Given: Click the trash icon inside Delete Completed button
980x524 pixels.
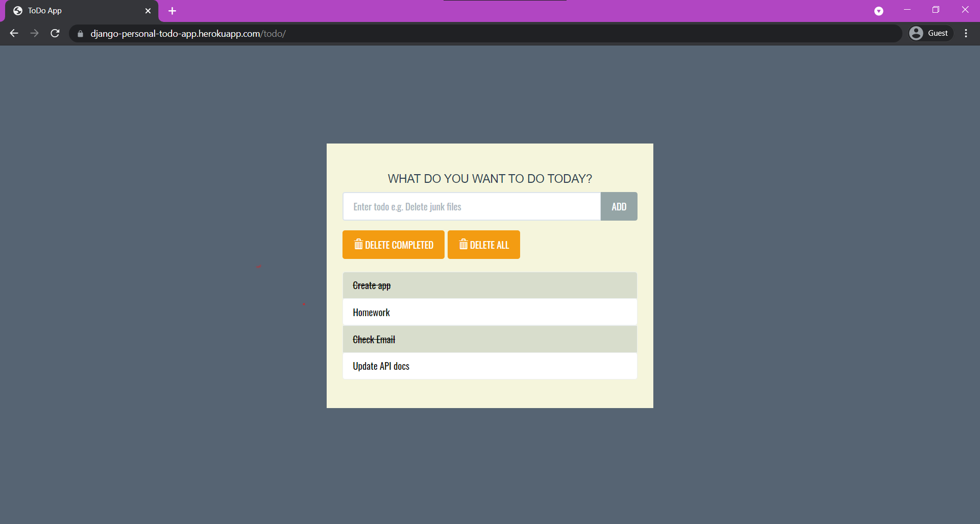Looking at the screenshot, I should 358,245.
